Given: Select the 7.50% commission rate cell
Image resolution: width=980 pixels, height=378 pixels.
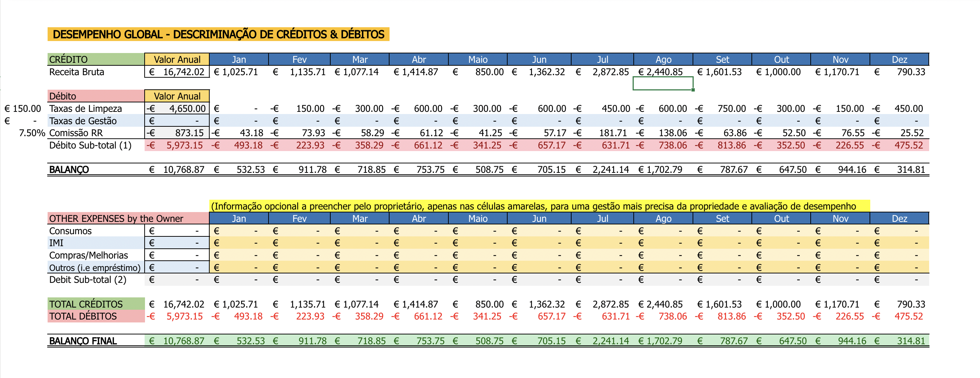Looking at the screenshot, I should coord(32,133).
